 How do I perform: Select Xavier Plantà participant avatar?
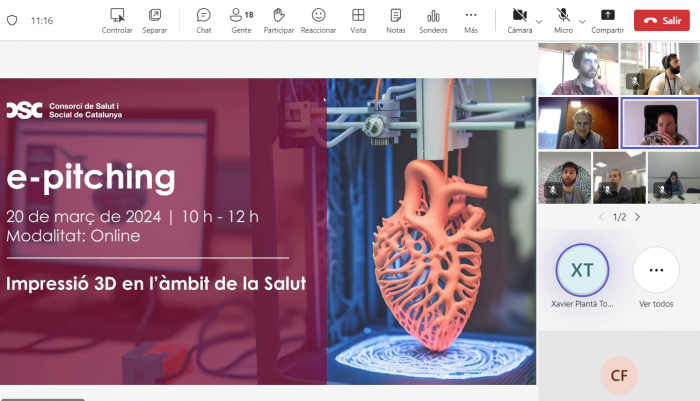pos(581,270)
